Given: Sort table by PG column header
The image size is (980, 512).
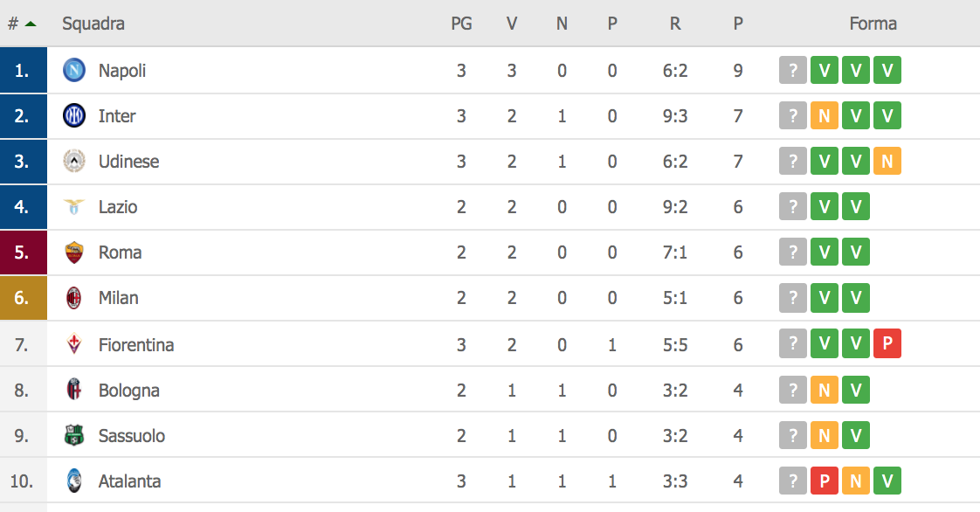Looking at the screenshot, I should tap(461, 24).
